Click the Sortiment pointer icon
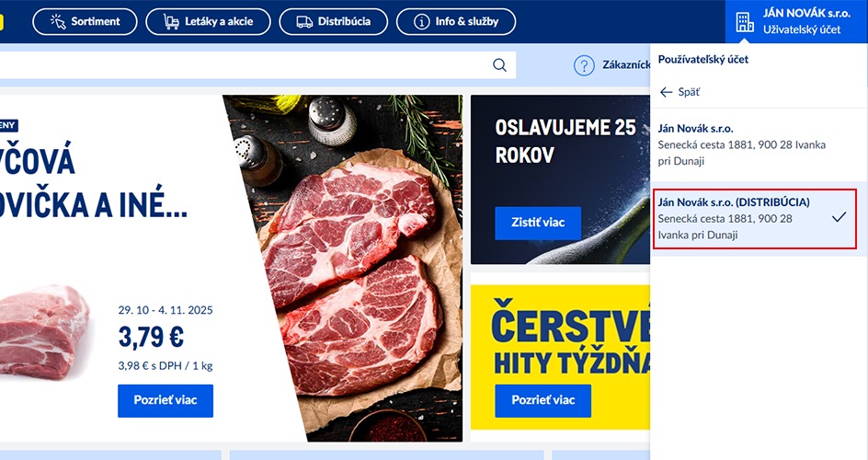The width and height of the screenshot is (868, 460). pyautogui.click(x=58, y=21)
